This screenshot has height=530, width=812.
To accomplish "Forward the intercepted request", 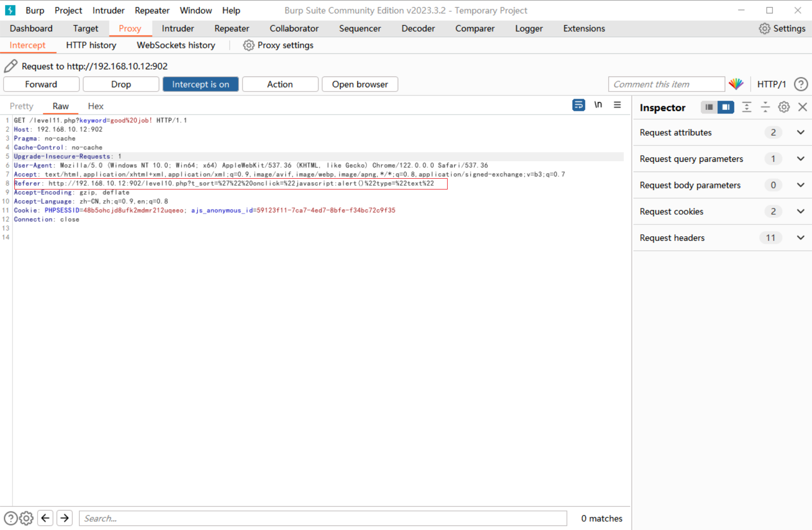I will [x=41, y=84].
